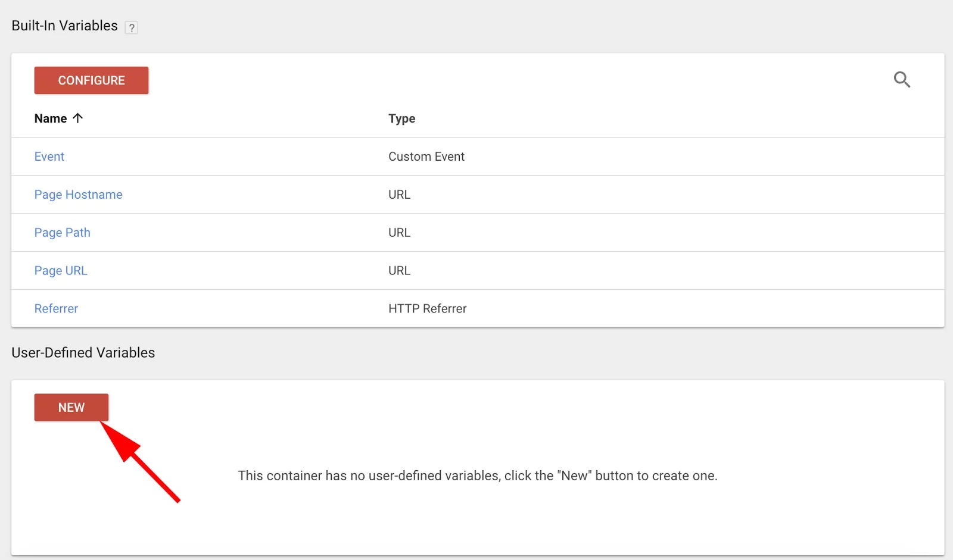
Task: Click the Built-In Variables heading
Action: (65, 26)
